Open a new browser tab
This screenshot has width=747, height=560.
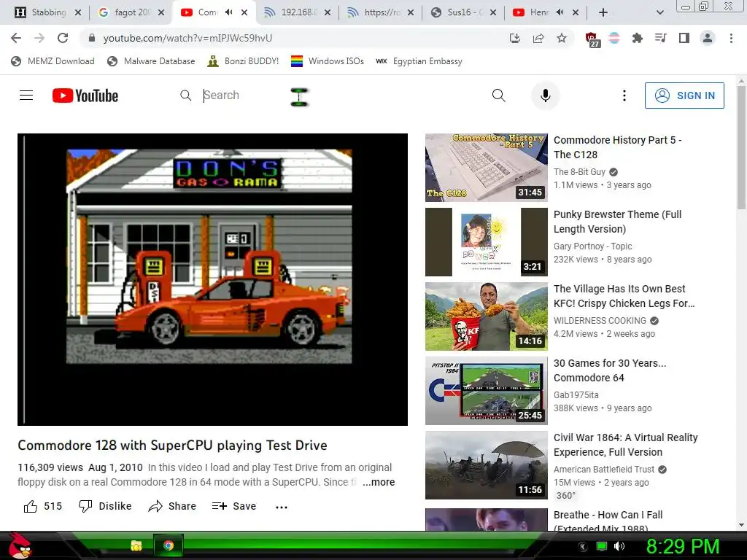pos(603,12)
